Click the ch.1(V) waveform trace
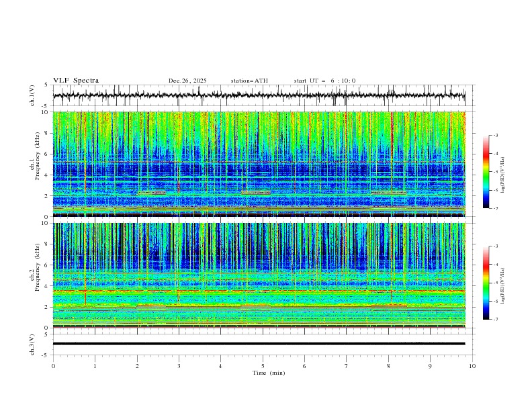The width and height of the screenshot is (532, 411). pyautogui.click(x=259, y=95)
